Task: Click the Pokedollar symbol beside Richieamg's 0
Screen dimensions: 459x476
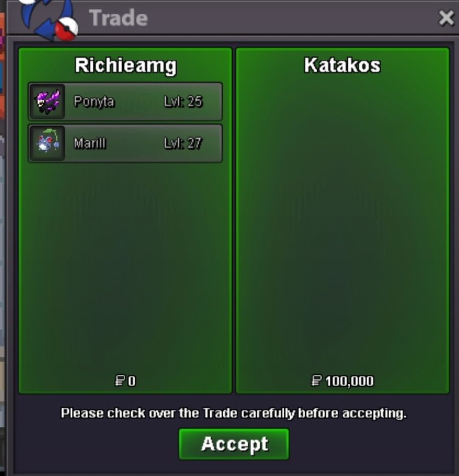Action: coord(120,381)
